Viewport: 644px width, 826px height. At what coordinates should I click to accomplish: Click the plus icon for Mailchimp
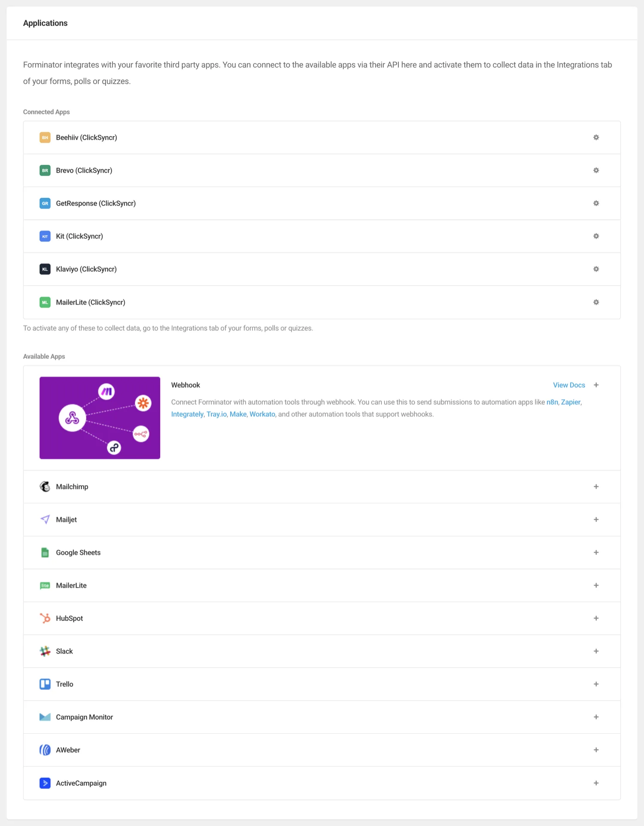596,486
